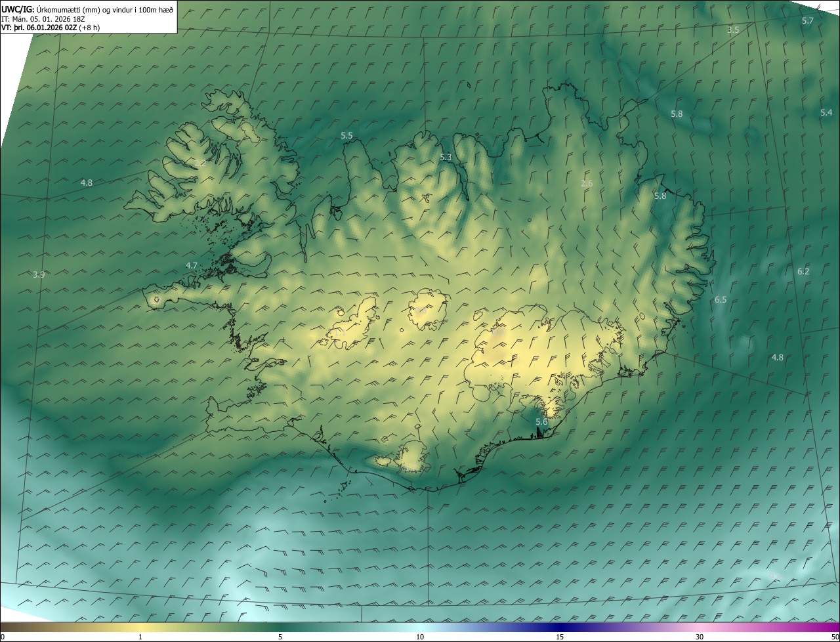Click the map value 6.2
This screenshot has width=840, height=642.
coord(803,272)
